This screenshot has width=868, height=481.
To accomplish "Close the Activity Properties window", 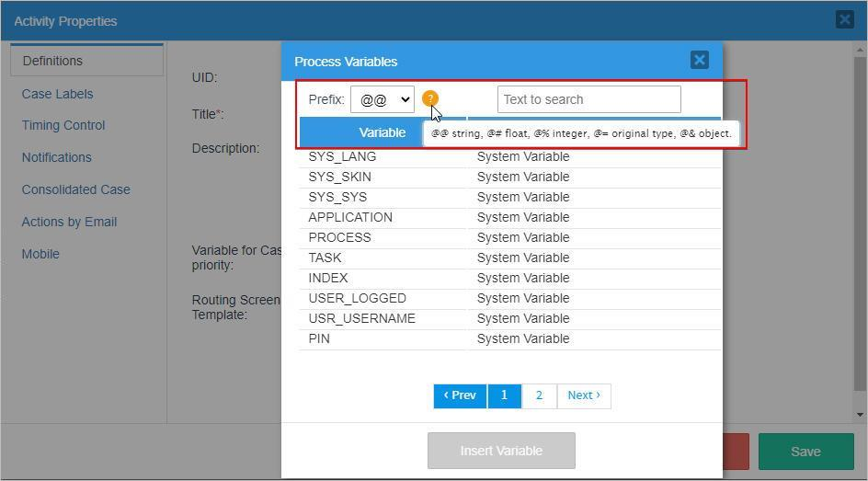I will [844, 19].
